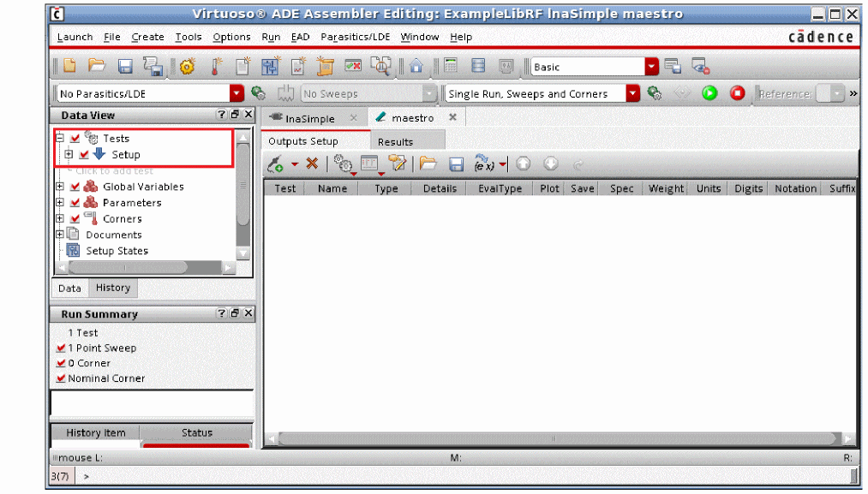The height and width of the screenshot is (494, 868).
Task: Click the scroll document toolbar icon
Action: pos(325,67)
